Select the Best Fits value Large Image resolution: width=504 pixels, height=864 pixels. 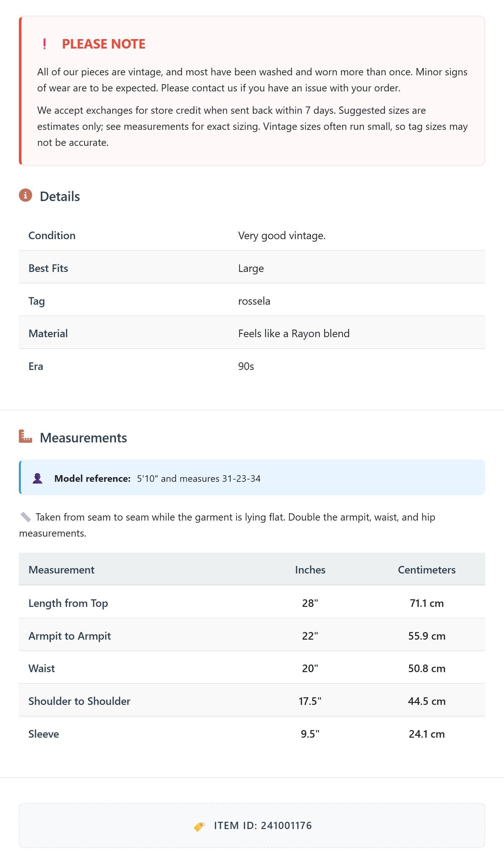[x=251, y=268]
